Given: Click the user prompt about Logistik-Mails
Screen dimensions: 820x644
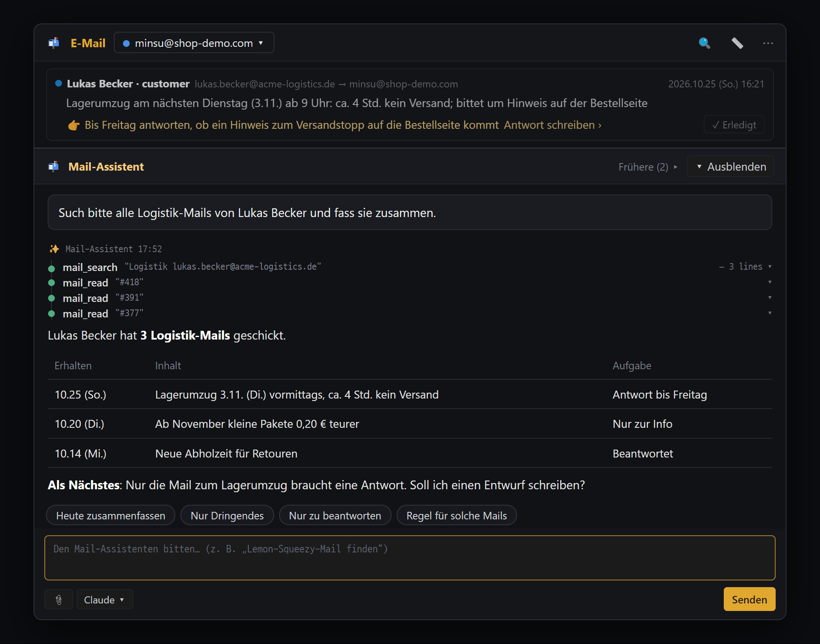Looking at the screenshot, I should click(410, 212).
